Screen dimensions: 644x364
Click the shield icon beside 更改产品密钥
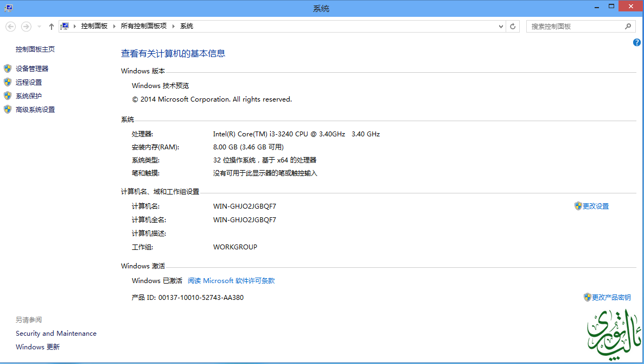(588, 297)
